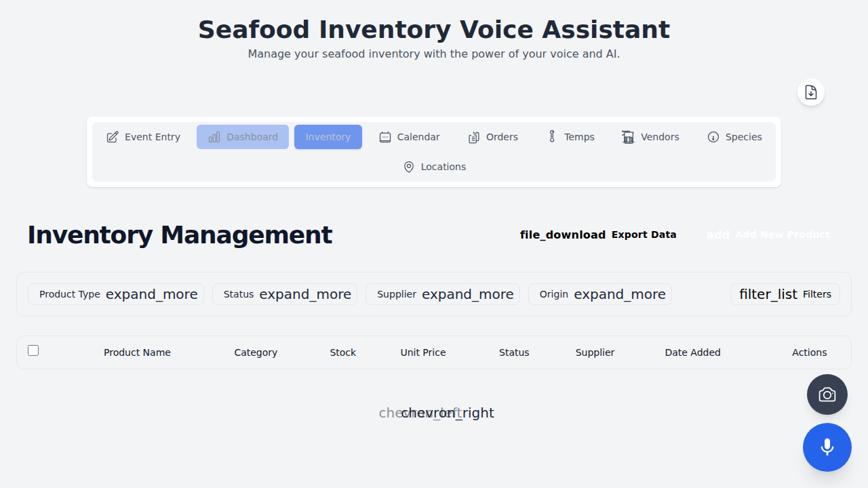The height and width of the screenshot is (488, 868).
Task: Click the Export Data button
Action: (597, 235)
